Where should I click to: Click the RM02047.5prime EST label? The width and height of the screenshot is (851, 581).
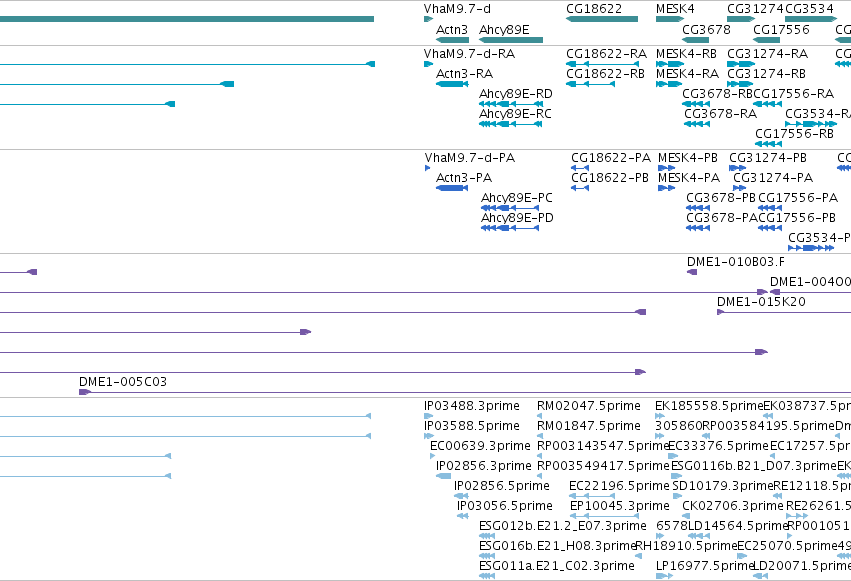click(589, 406)
